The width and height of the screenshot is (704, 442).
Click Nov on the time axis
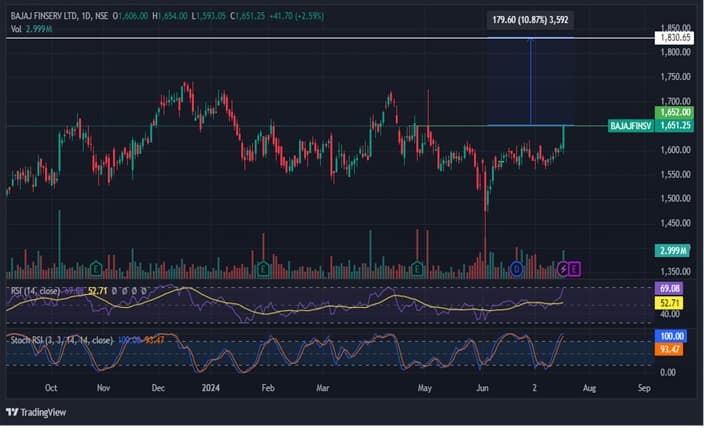coord(103,388)
